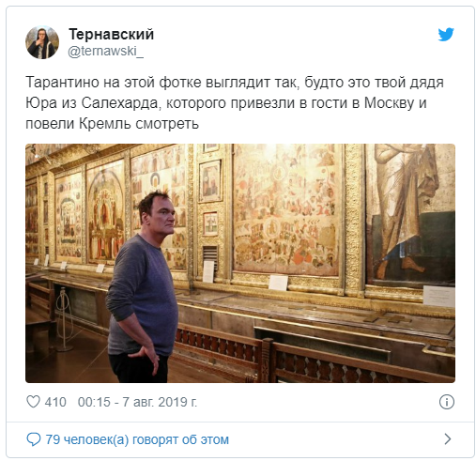This screenshot has height=461, width=476.
Task: Open the link 79 человек(а) говорят об этом
Action: click(137, 439)
